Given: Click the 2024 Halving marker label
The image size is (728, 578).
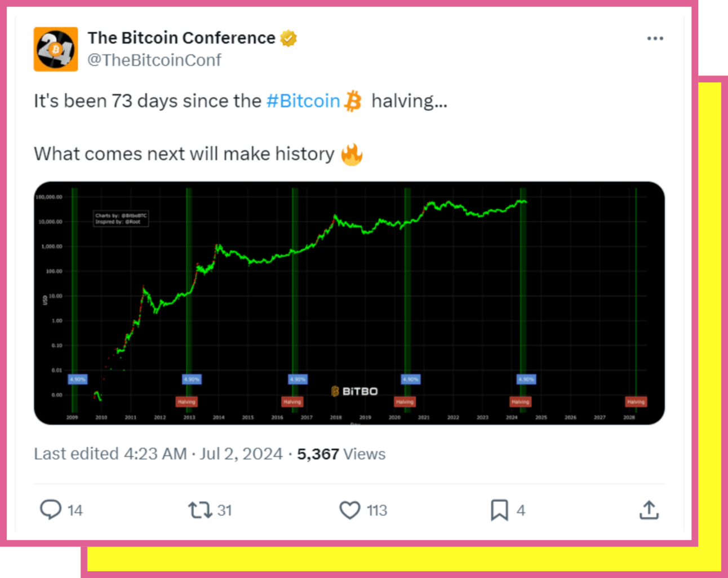Looking at the screenshot, I should [520, 402].
